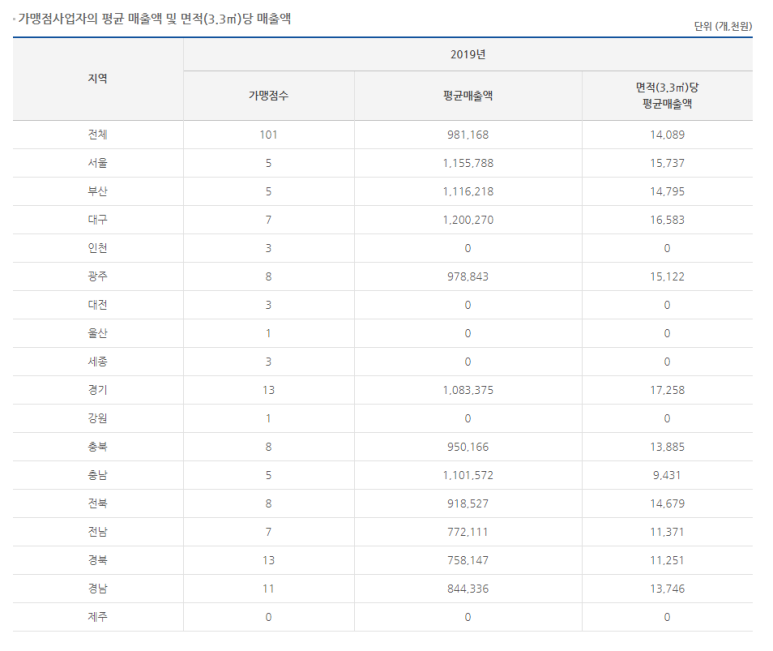Click the '가맹점수' column header
773x651 pixels.
268,96
